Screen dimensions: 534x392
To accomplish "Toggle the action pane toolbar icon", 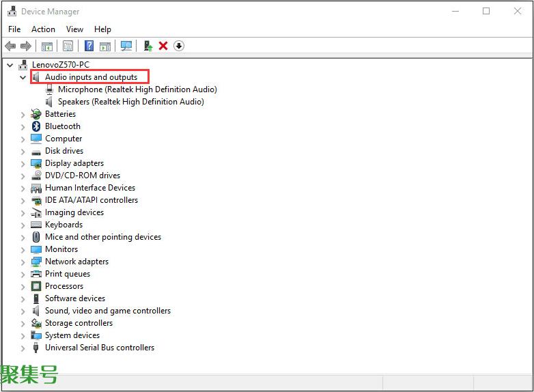I will pos(105,46).
